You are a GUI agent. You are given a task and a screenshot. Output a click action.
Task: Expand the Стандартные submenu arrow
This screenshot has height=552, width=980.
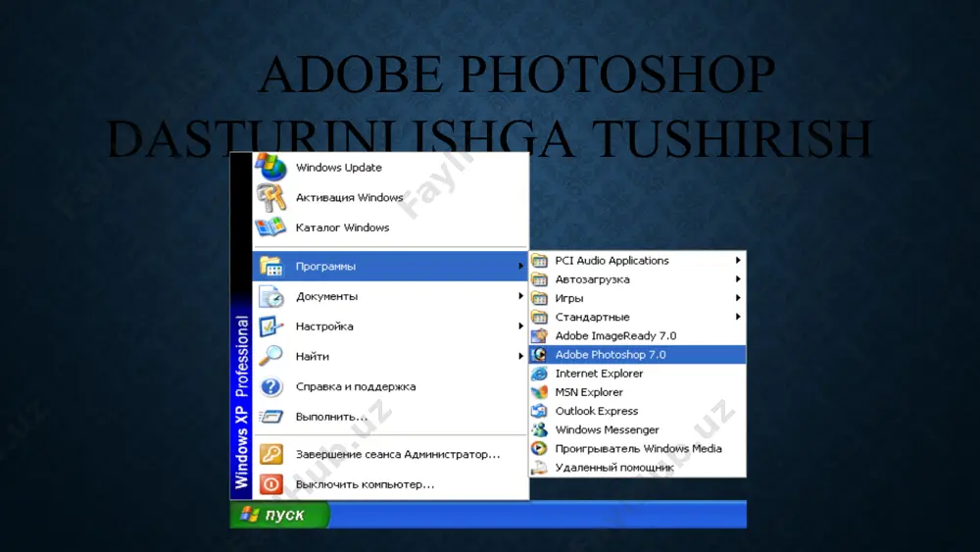738,317
